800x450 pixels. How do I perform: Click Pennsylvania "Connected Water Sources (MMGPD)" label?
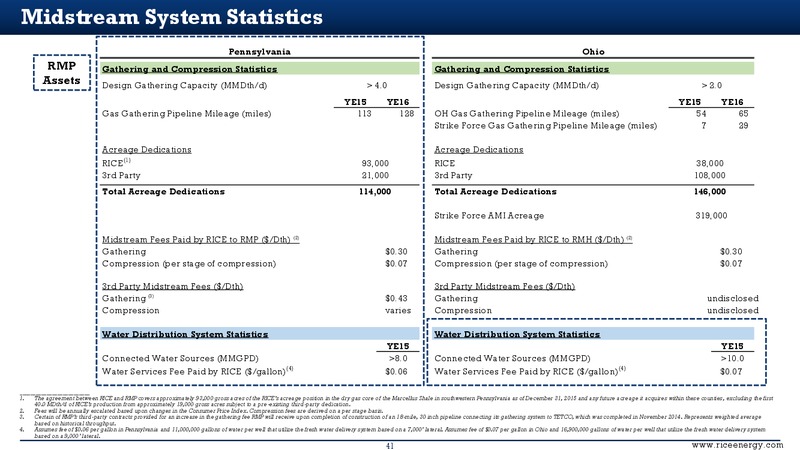pyautogui.click(x=180, y=358)
